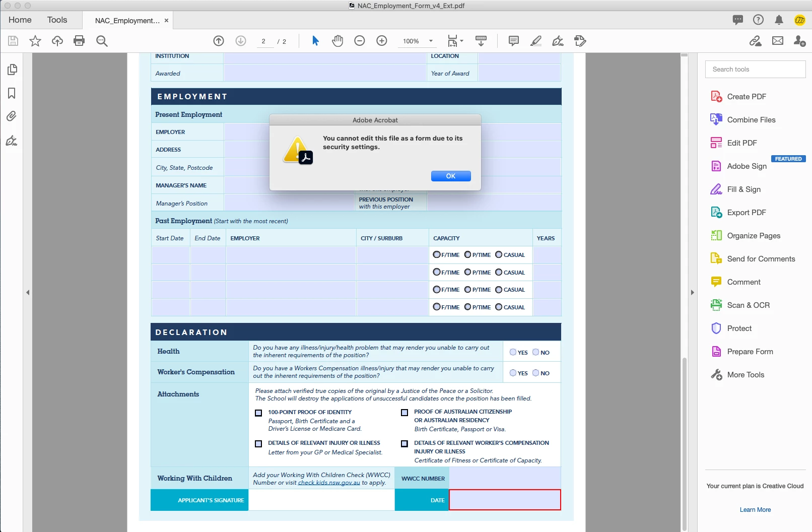Select F/TIME in first employment row

[x=437, y=254]
